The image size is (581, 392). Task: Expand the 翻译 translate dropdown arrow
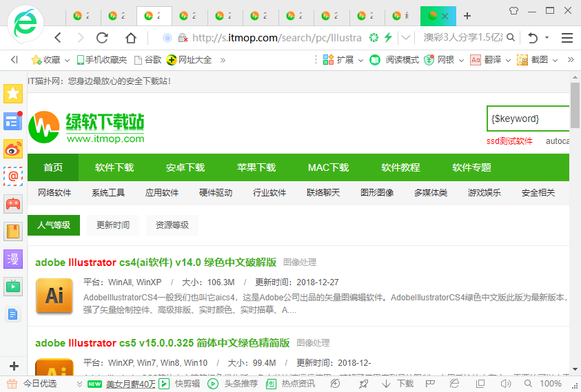pos(508,60)
